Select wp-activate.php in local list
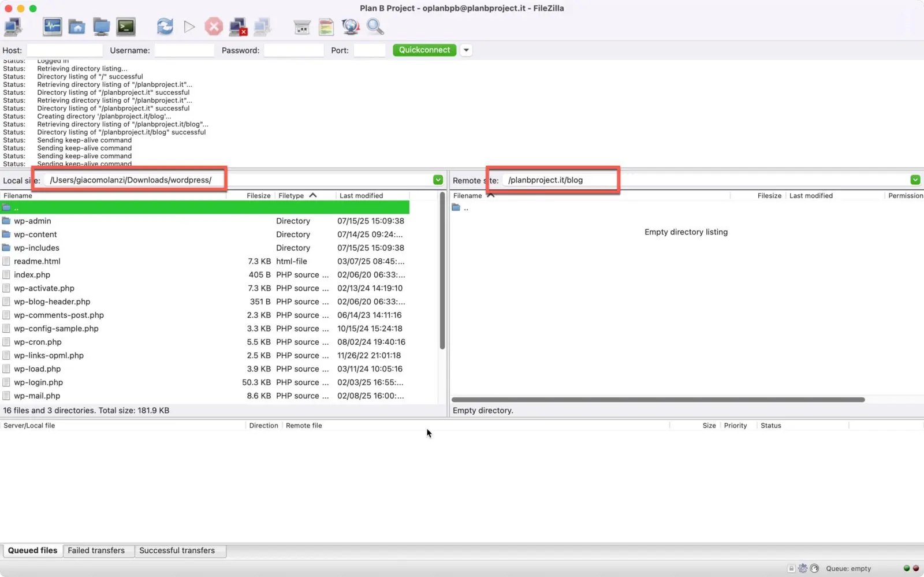This screenshot has width=924, height=577. (205, 288)
